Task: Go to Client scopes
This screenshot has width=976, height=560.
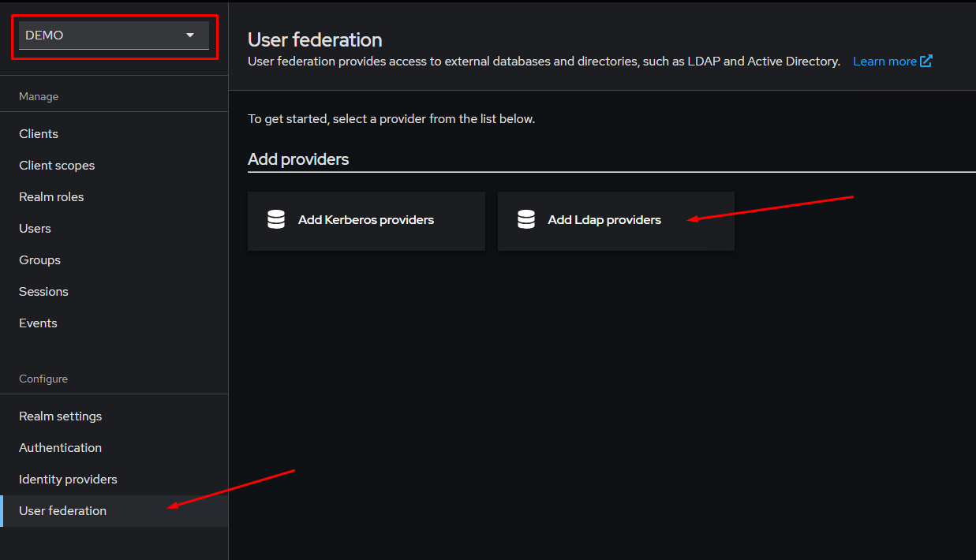Action: (x=57, y=166)
